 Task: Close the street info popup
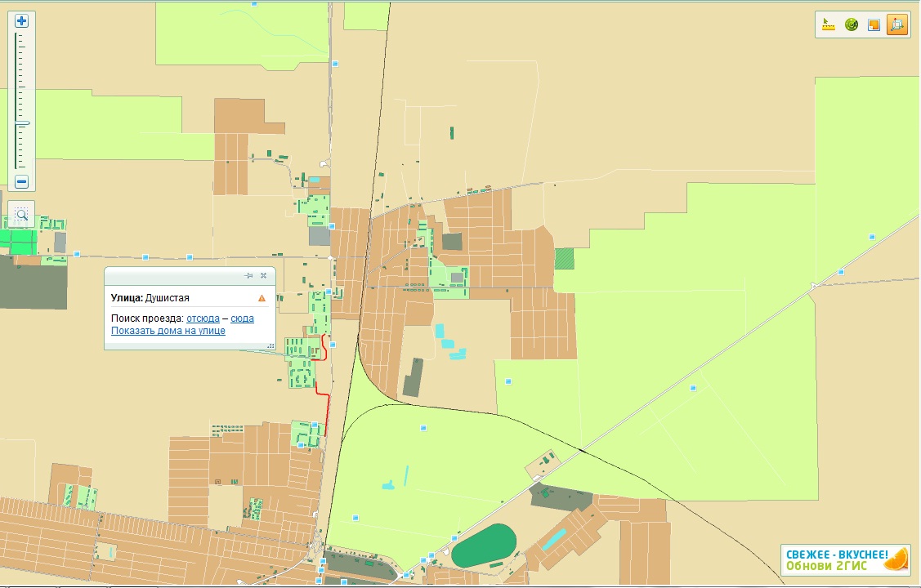pos(263,276)
